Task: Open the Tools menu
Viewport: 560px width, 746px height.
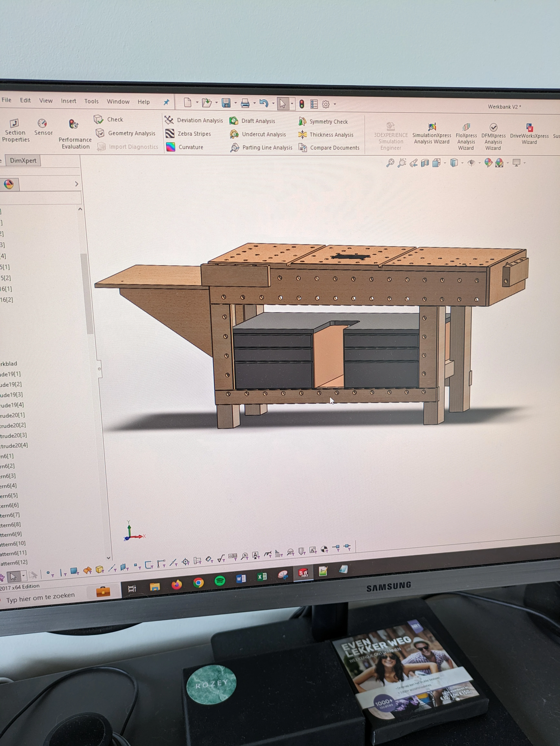Action: click(x=91, y=101)
